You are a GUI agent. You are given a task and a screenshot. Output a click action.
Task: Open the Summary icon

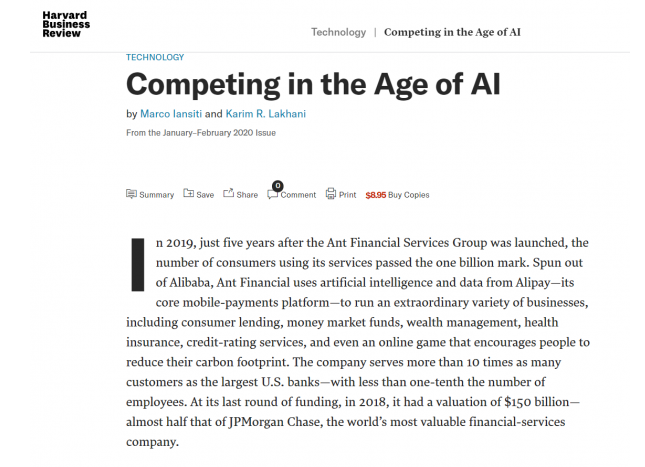(x=131, y=194)
